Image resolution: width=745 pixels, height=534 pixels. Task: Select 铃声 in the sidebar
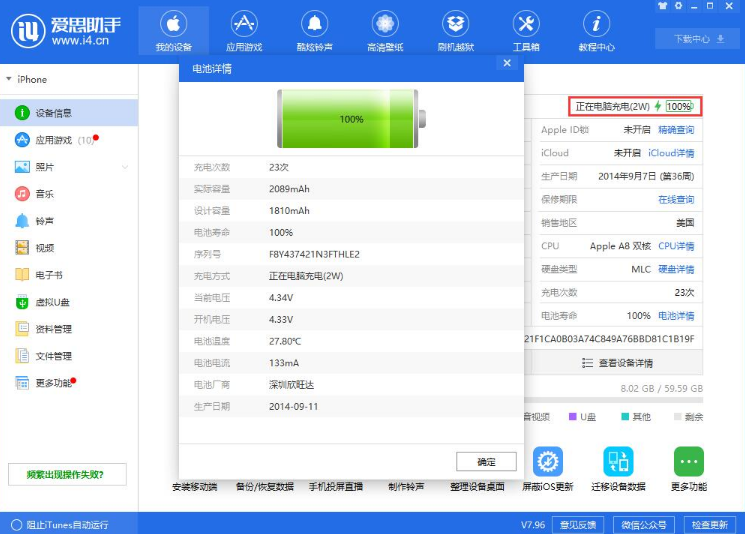click(x=69, y=221)
